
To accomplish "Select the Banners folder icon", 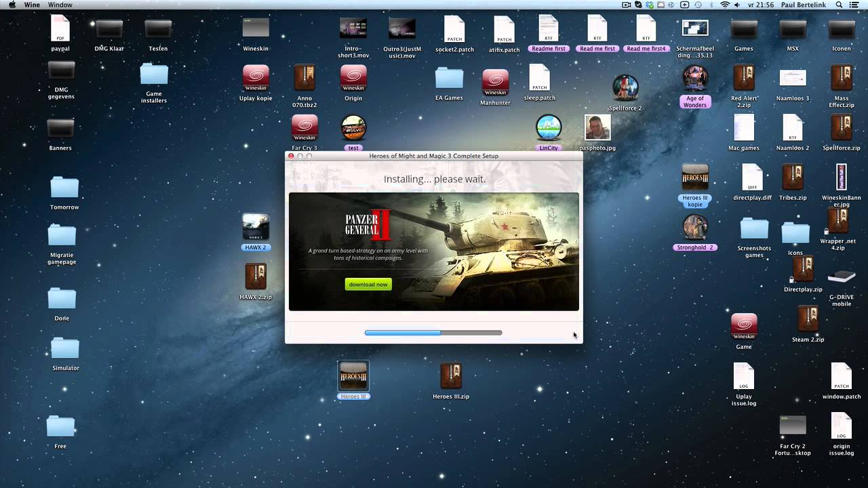I will click(60, 127).
